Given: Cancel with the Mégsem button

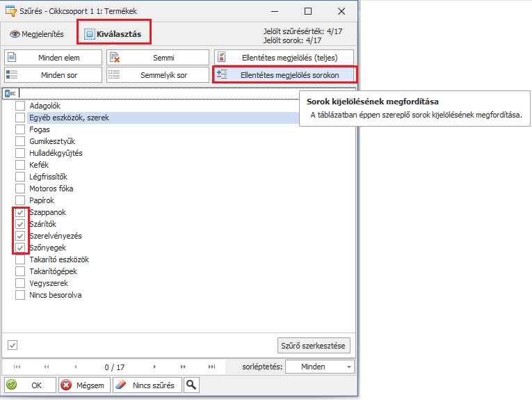Looking at the screenshot, I should click(83, 385).
